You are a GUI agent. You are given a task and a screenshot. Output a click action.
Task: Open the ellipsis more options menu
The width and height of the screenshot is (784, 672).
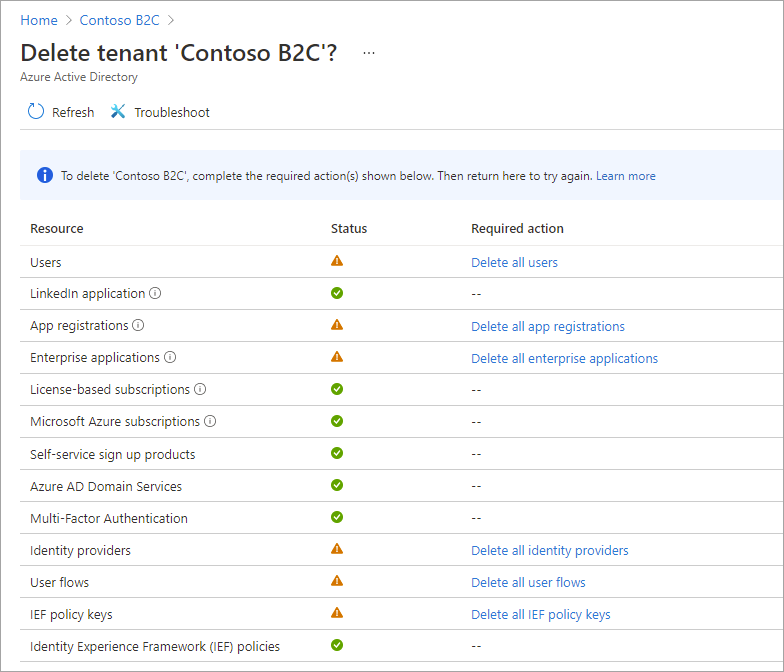tap(369, 52)
